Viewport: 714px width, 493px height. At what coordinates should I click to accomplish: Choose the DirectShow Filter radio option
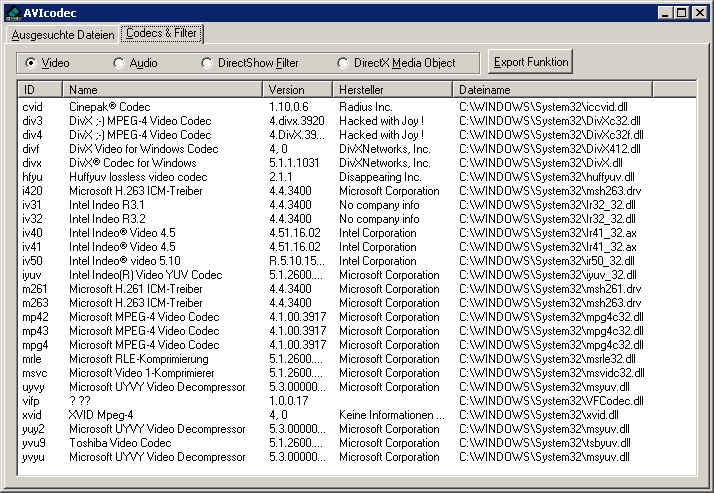(250, 63)
